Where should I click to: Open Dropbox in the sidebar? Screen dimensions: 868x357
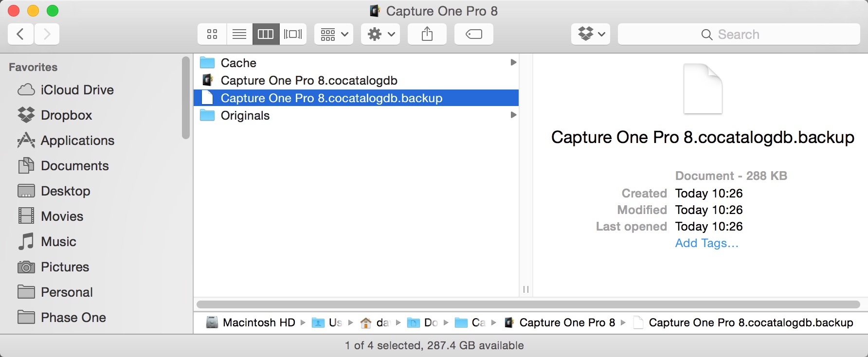tap(54, 115)
